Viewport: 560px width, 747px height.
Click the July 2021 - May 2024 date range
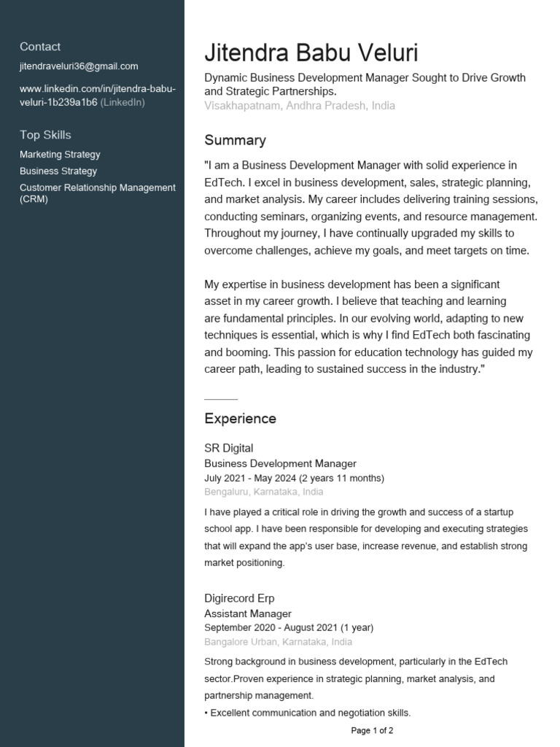tap(294, 479)
